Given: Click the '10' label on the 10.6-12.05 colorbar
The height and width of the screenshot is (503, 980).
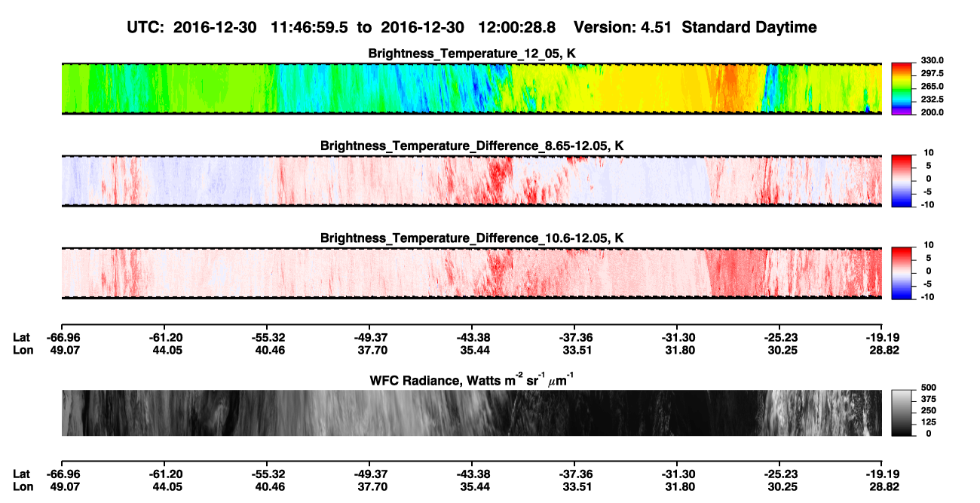Looking at the screenshot, I should click(929, 245).
